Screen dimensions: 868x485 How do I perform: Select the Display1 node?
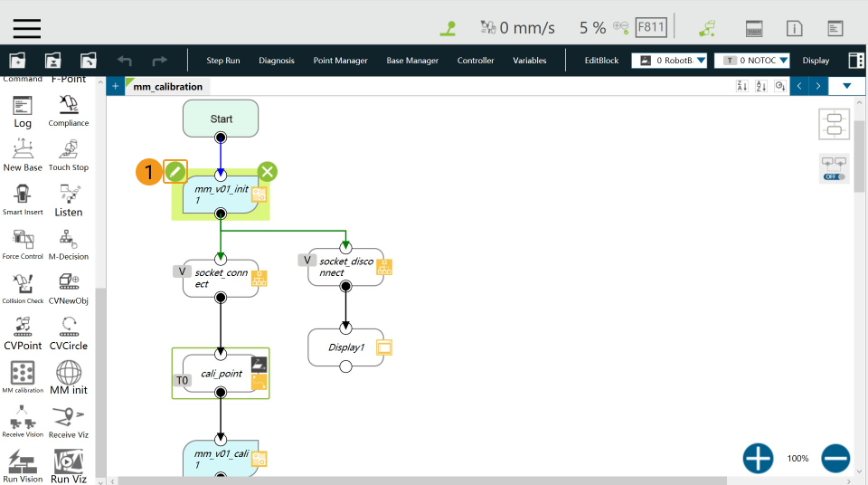(345, 347)
